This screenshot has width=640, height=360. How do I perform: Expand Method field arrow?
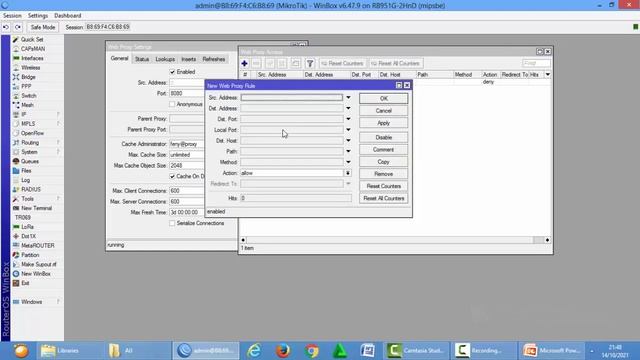348,162
